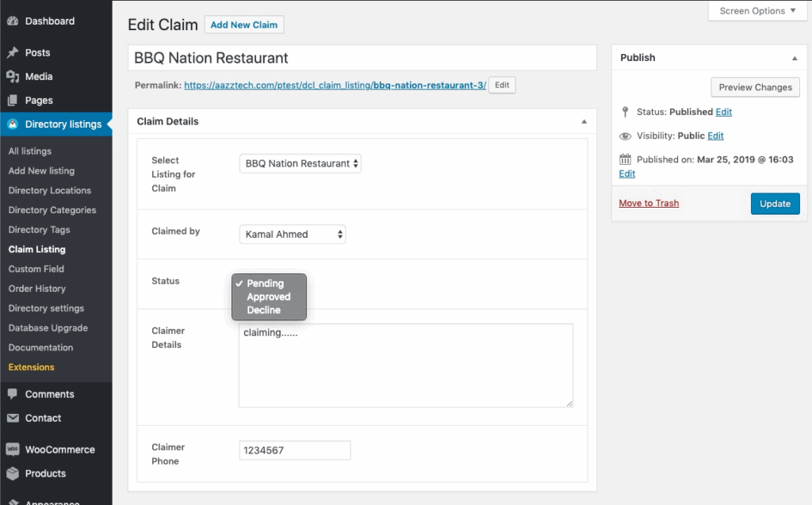Click the Posts pushpin icon

click(13, 53)
